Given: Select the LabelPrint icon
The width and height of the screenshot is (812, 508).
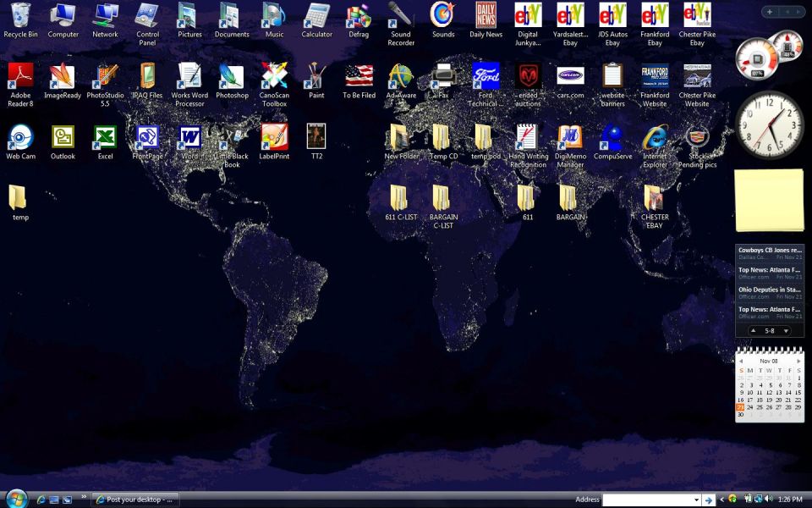Looking at the screenshot, I should [274, 137].
